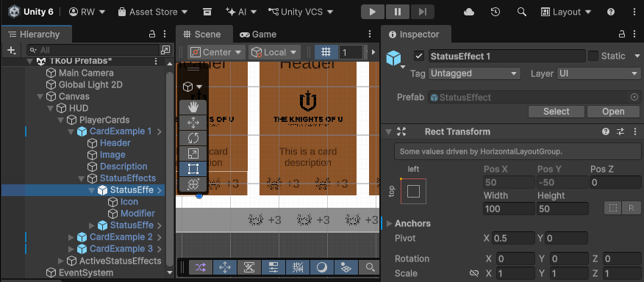Click the Play button
Image resolution: width=644 pixels, height=282 pixels.
tap(373, 12)
